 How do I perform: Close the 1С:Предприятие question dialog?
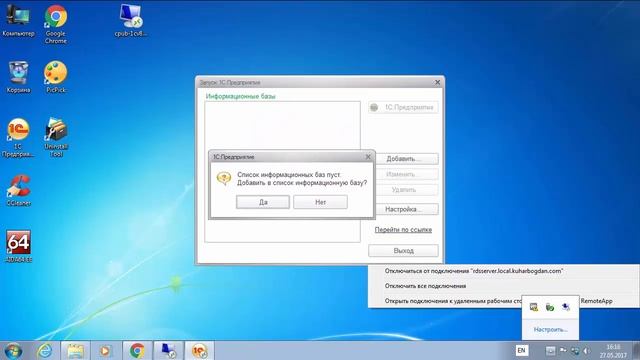(368, 157)
